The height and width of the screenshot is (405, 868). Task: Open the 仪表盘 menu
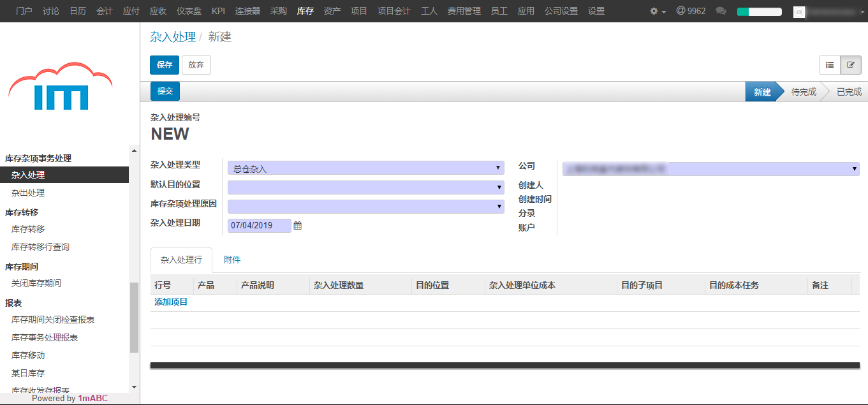(189, 11)
